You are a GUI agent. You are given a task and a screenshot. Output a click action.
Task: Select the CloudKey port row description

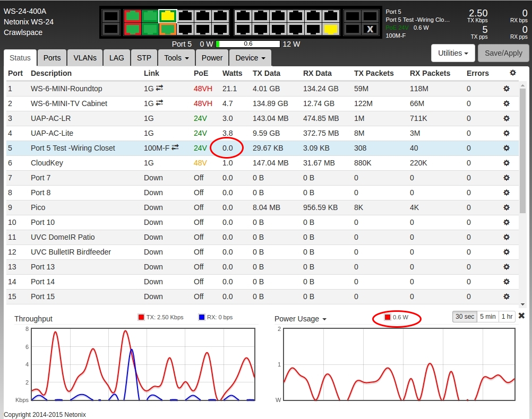point(47,163)
